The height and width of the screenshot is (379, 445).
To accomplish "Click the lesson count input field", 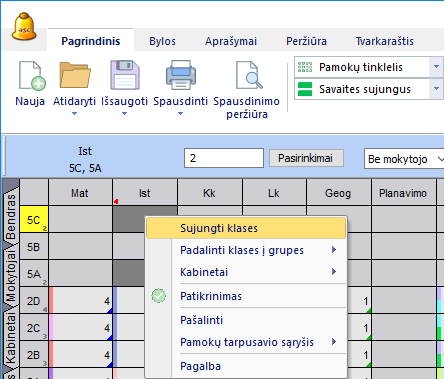I will 224,158.
